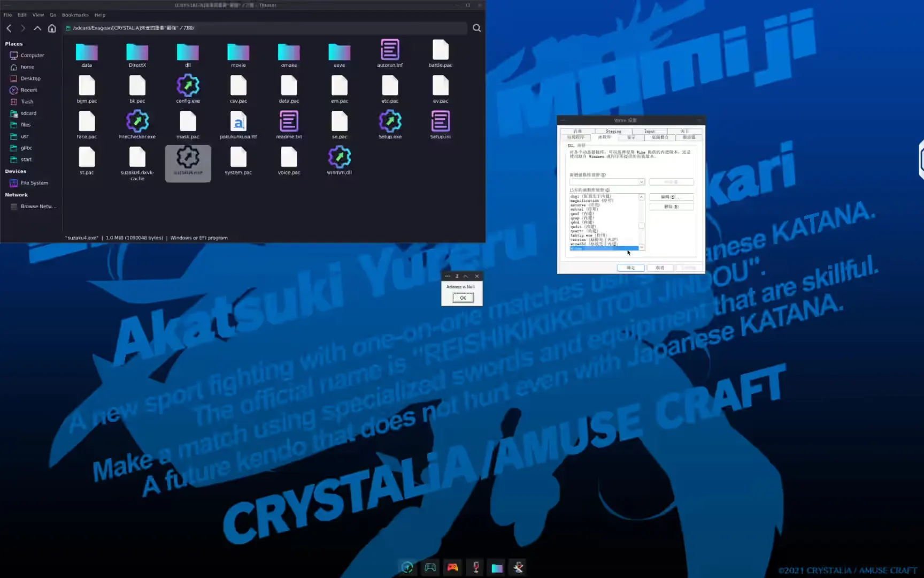Select the readme.txt file
This screenshot has height=578, width=924.
click(289, 125)
